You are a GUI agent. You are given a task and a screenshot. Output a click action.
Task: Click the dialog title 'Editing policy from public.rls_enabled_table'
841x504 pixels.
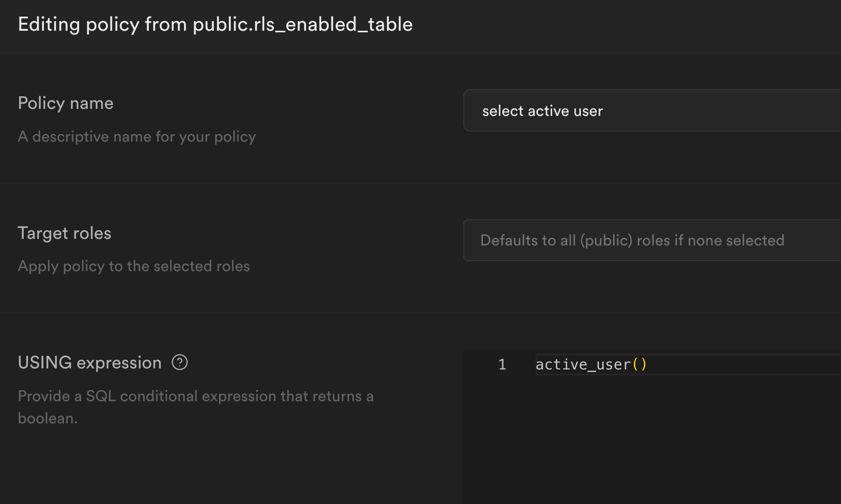[x=215, y=24]
